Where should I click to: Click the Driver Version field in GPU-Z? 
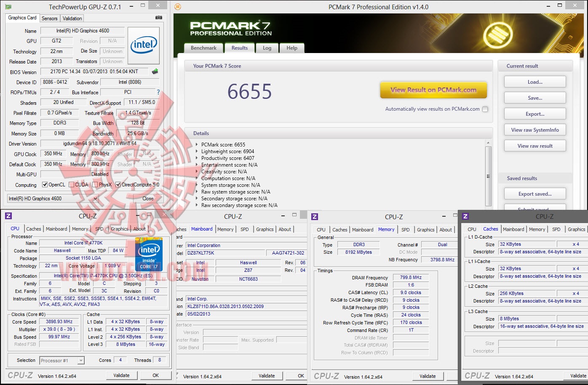point(100,143)
